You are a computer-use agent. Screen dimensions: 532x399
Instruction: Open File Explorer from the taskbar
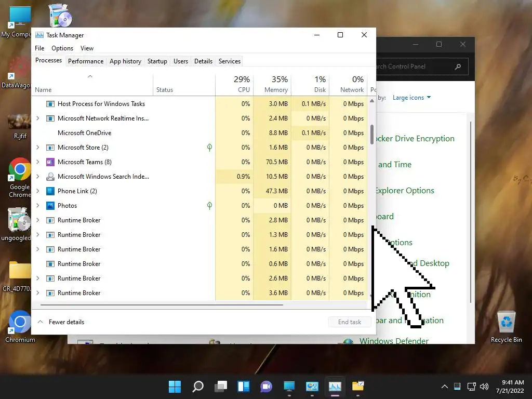(x=357, y=386)
